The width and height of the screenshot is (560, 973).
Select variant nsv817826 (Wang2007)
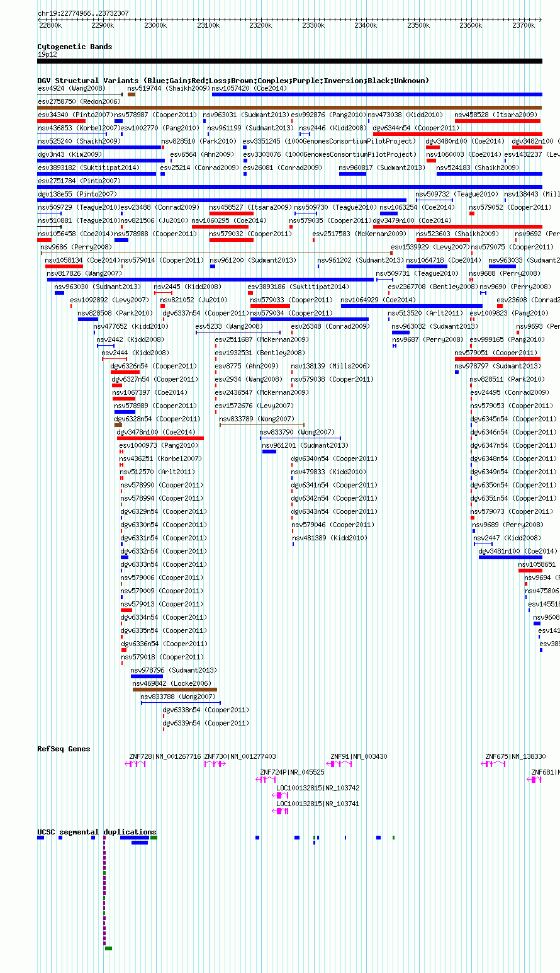84,273
